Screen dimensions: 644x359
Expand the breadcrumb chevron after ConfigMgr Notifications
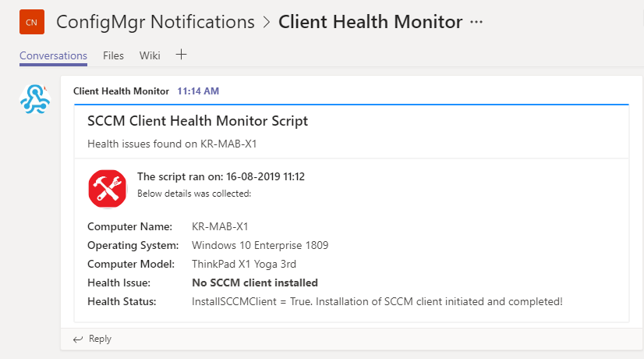coord(267,22)
